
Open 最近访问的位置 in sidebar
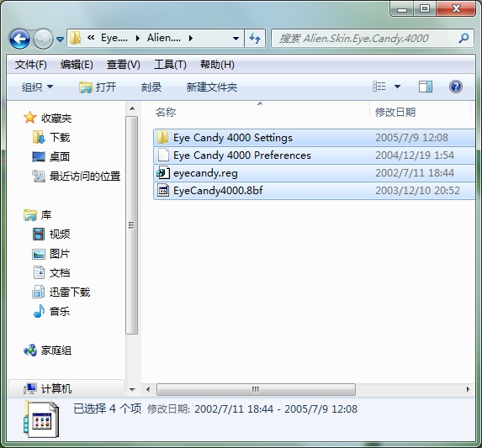click(x=85, y=177)
